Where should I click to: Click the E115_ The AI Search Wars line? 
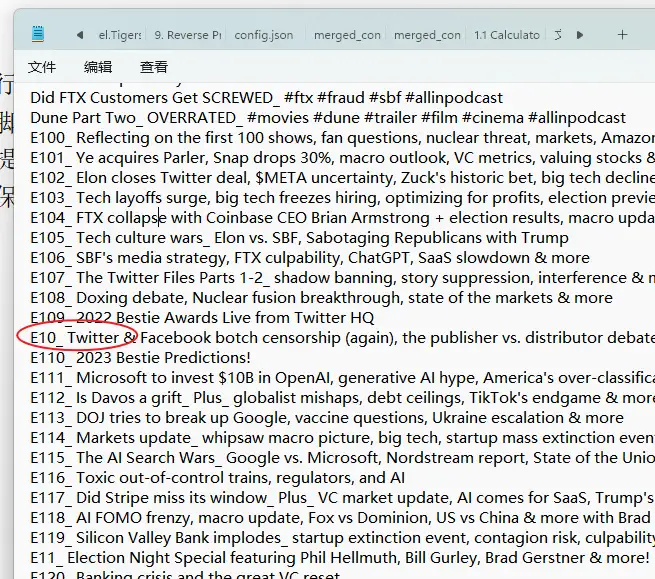(343, 458)
